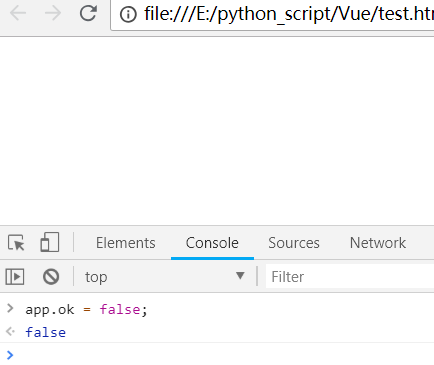The image size is (434, 365).
Task: Open the Network tab
Action: pos(378,243)
